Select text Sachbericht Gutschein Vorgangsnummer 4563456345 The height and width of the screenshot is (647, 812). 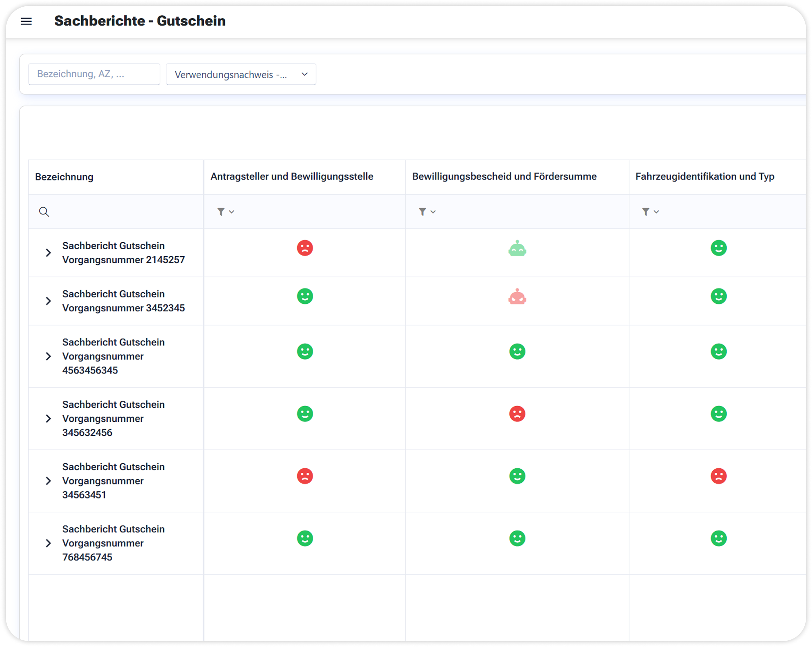pyautogui.click(x=113, y=356)
